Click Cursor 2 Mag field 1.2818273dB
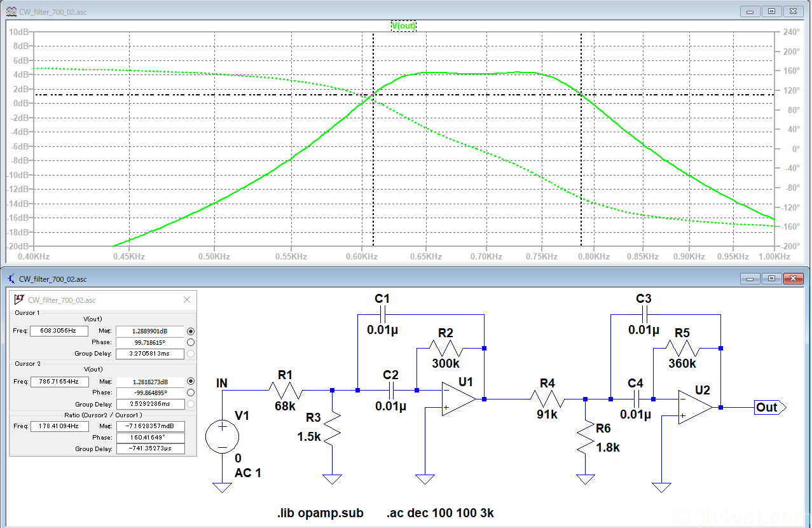The width and height of the screenshot is (812, 528). point(149,381)
